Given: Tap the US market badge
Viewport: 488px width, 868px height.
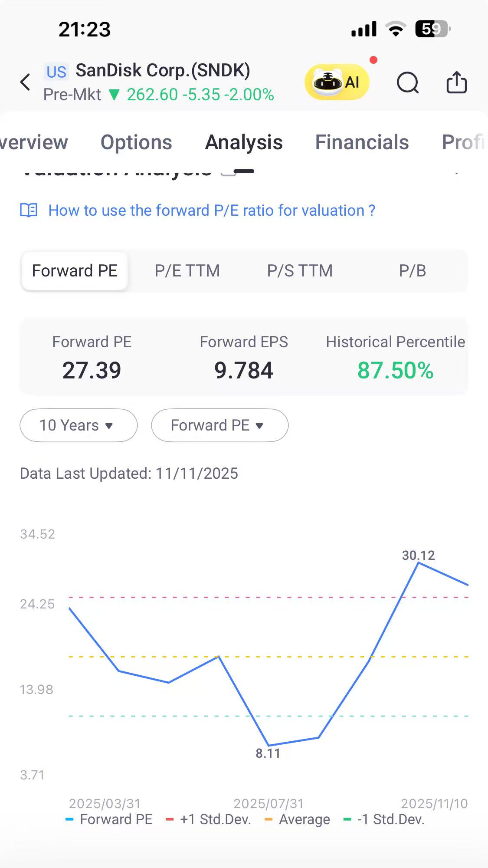Looking at the screenshot, I should tap(56, 72).
